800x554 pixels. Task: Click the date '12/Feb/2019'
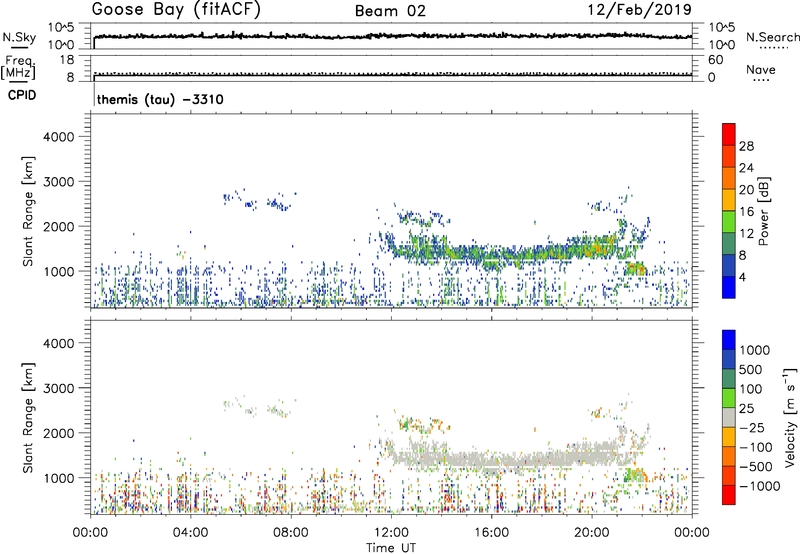tap(640, 10)
